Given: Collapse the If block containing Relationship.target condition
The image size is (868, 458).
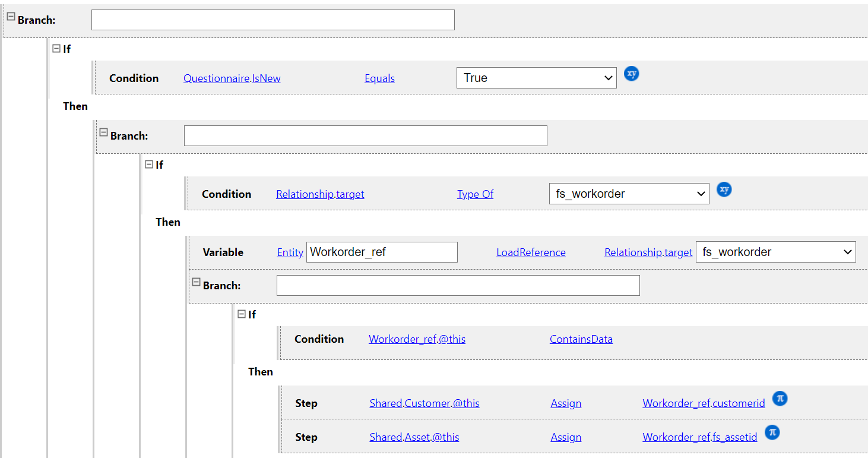Looking at the screenshot, I should (149, 164).
